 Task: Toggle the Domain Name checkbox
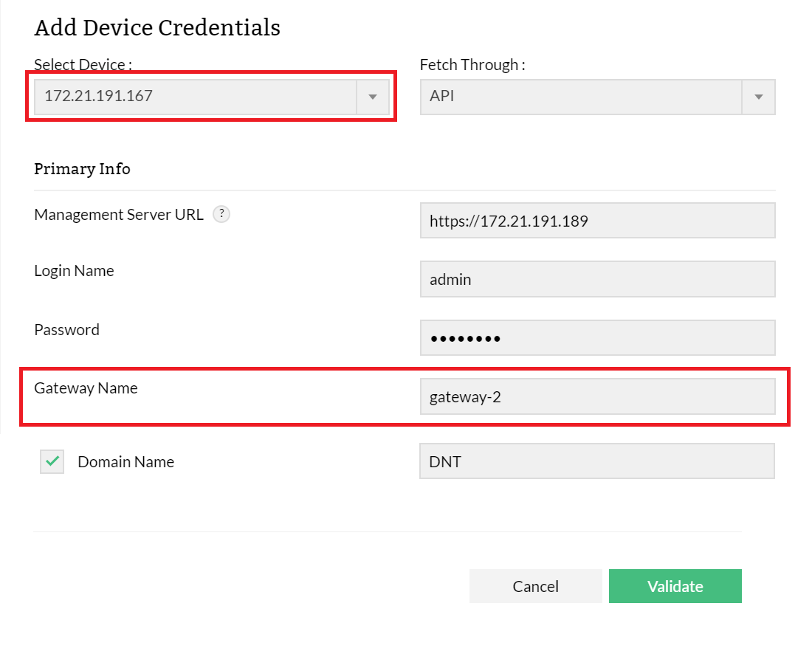pos(52,462)
